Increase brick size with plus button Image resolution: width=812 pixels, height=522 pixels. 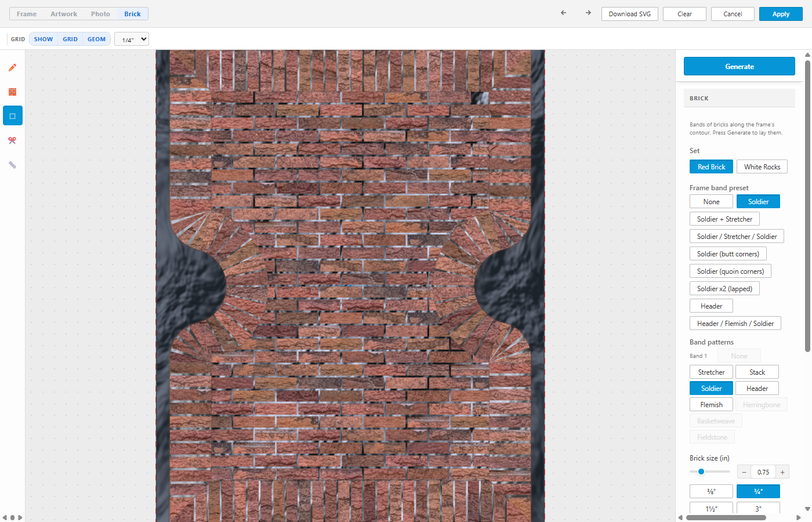(782, 472)
